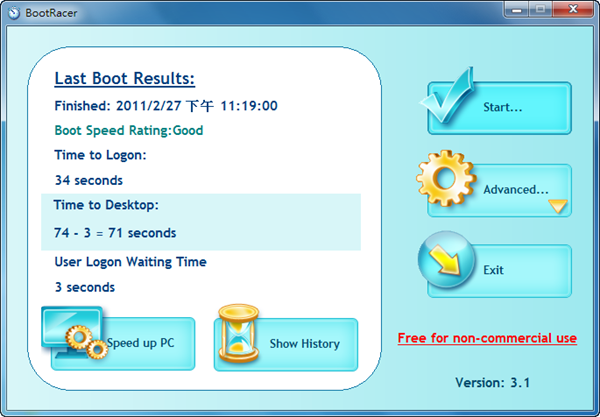
Task: Open Show History button
Action: click(x=286, y=344)
